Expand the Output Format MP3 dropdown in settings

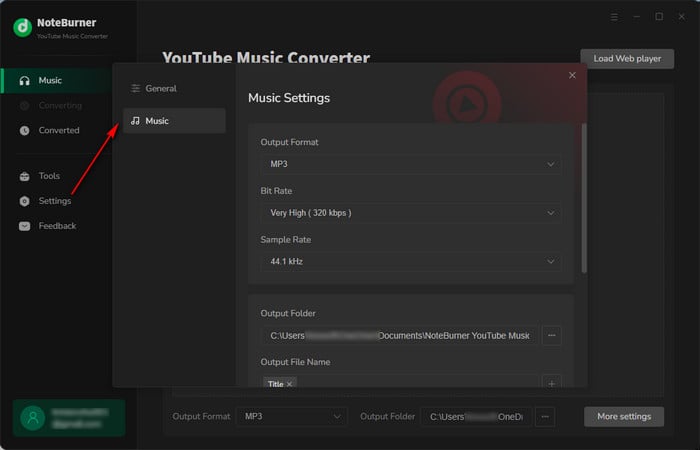[410, 164]
